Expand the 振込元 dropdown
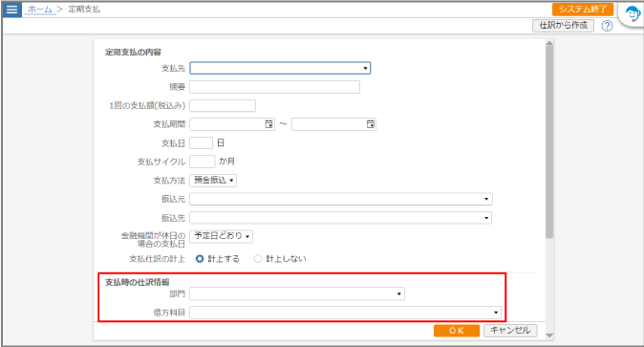Viewport: 644px width, 347px height. click(341, 199)
